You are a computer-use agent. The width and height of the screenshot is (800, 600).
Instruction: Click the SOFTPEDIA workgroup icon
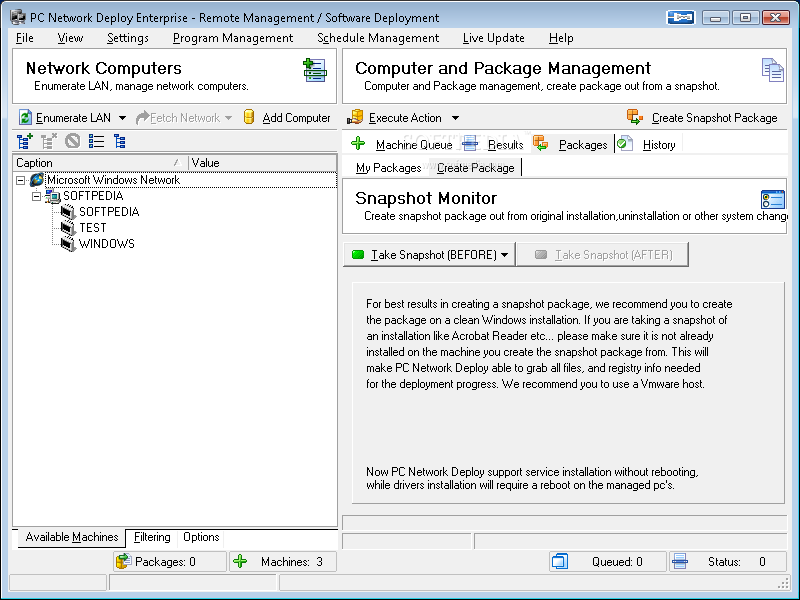coord(53,195)
